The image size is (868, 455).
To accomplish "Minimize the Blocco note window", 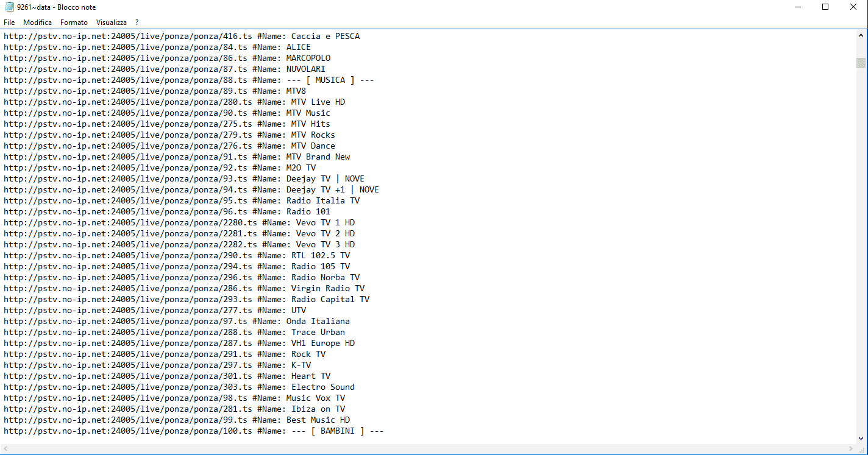I will click(797, 7).
